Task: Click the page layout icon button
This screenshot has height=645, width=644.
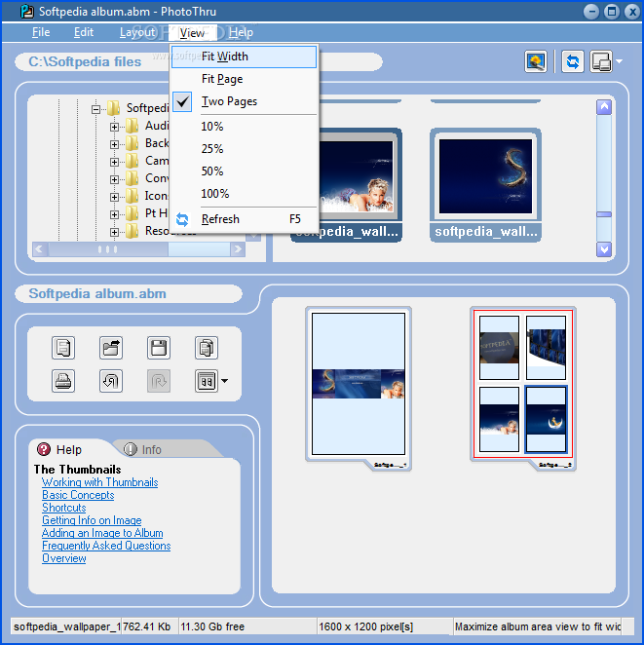Action: pyautogui.click(x=206, y=381)
